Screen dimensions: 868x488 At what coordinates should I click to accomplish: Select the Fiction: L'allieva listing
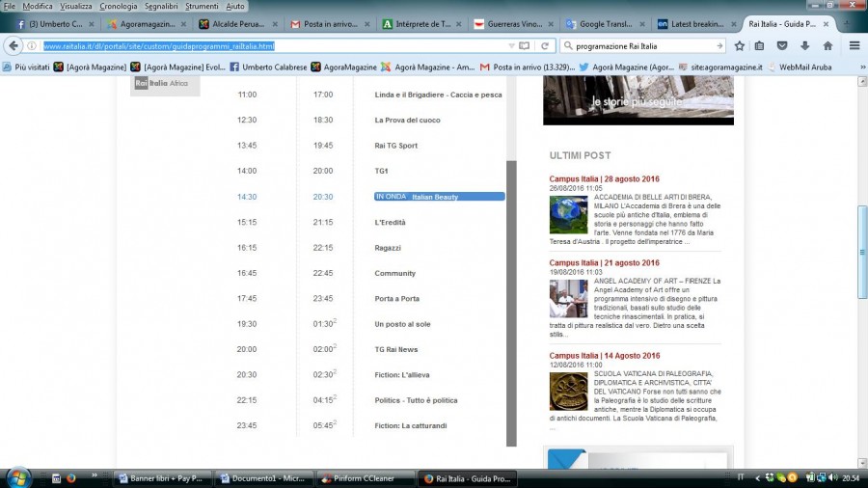401,375
